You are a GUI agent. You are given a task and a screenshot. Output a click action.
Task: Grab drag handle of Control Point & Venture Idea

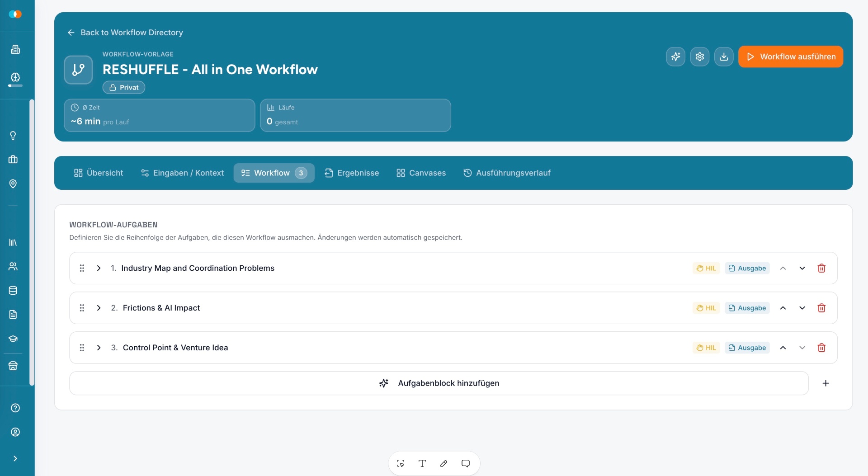[82, 348]
